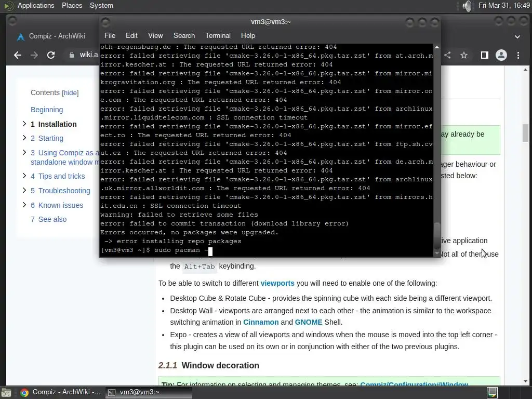Expand the Installation contents section
This screenshot has width=532, height=399.
point(24,124)
